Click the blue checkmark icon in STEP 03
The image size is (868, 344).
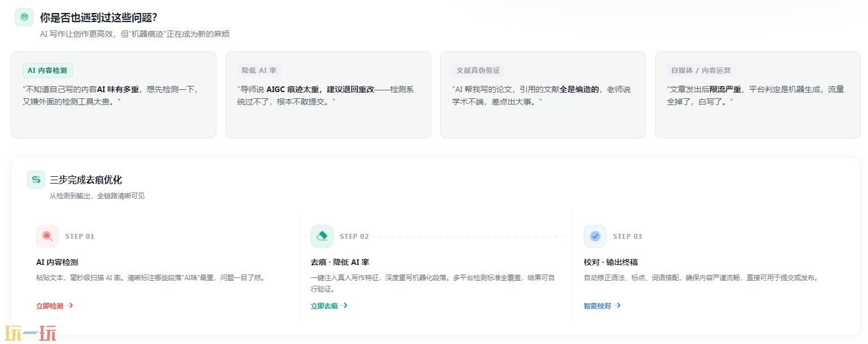(595, 236)
